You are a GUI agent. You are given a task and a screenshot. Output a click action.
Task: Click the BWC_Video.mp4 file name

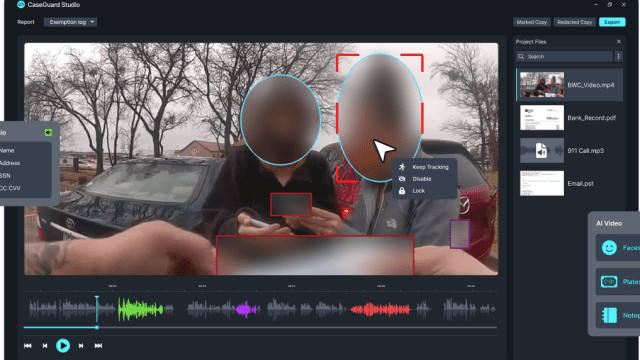coord(591,85)
